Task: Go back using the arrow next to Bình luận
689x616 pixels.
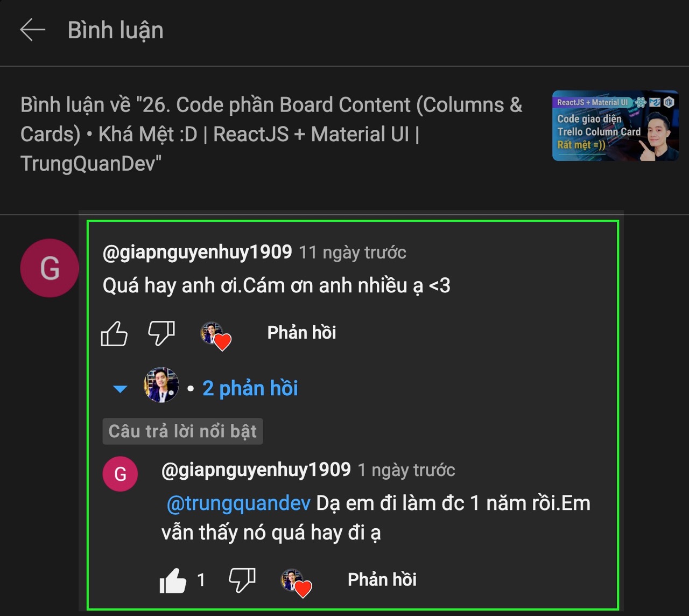Action: pos(32,30)
